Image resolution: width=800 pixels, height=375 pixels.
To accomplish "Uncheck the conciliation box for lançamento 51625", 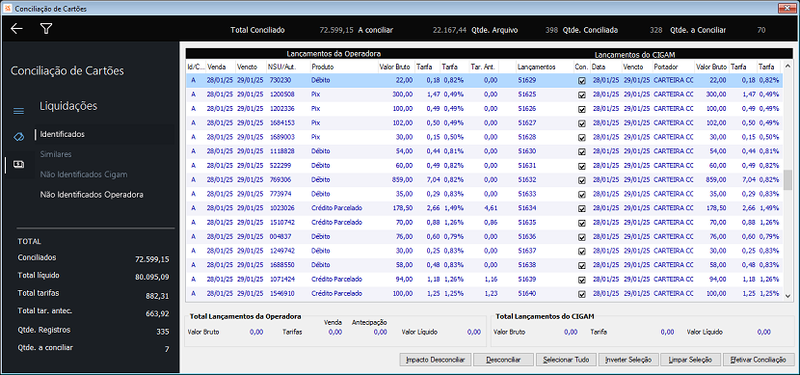I will click(582, 95).
